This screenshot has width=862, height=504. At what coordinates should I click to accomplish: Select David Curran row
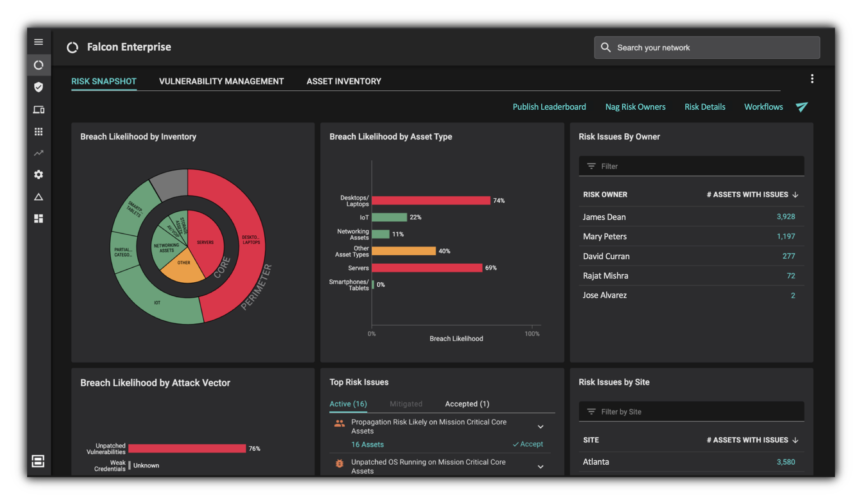(691, 256)
